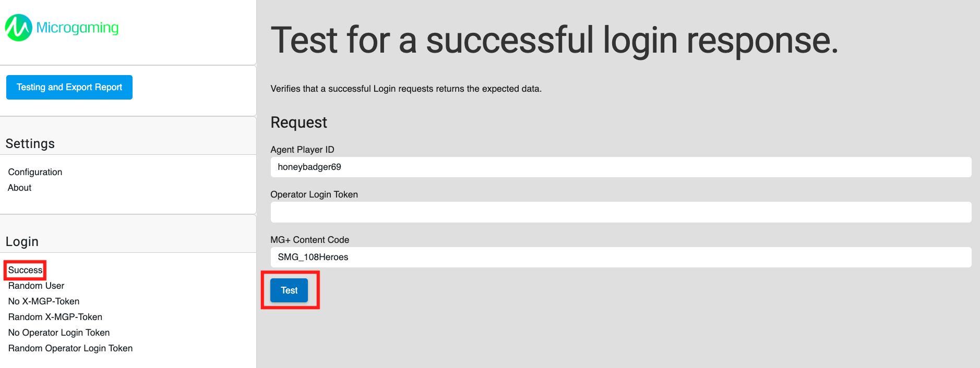Open Testing and Export Report
Image resolution: width=980 pixels, height=368 pixels.
click(69, 87)
